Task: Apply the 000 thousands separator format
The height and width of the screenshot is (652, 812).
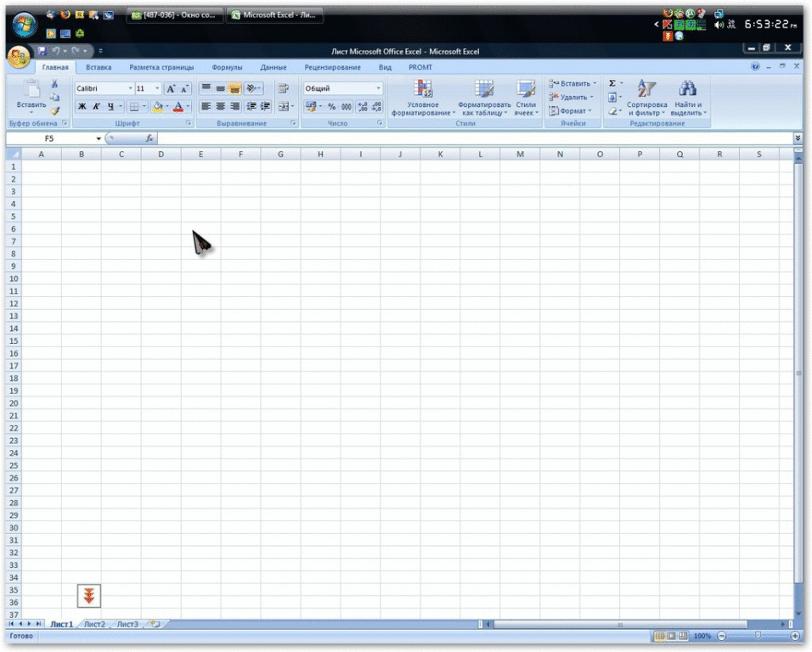Action: pyautogui.click(x=346, y=107)
